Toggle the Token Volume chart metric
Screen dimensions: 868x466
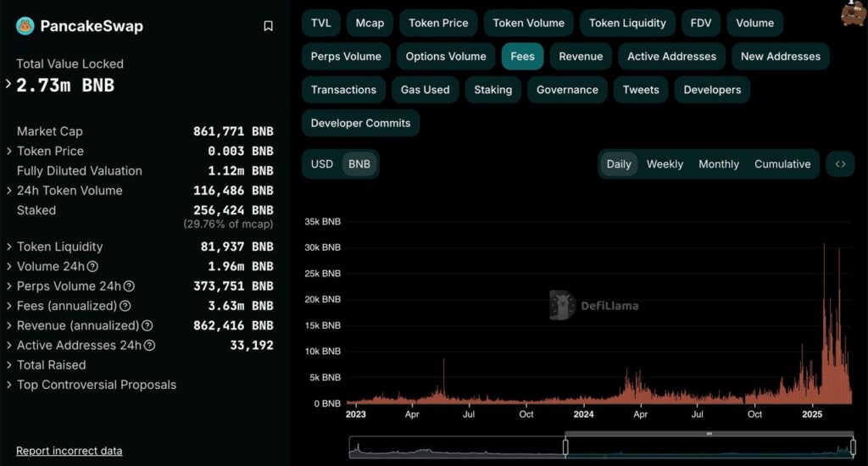tap(529, 23)
